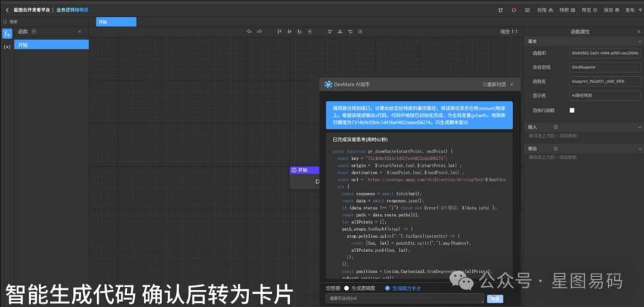Click 发布 to publish

(633, 10)
